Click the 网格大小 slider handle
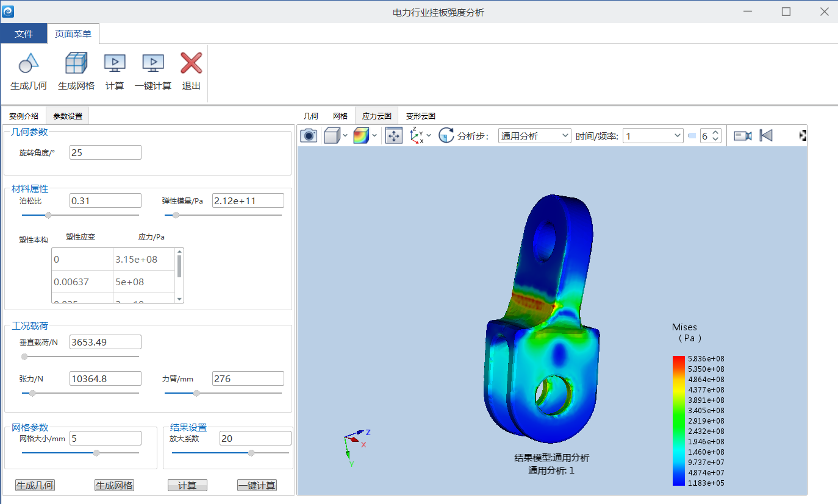The height and width of the screenshot is (504, 838). tap(96, 453)
